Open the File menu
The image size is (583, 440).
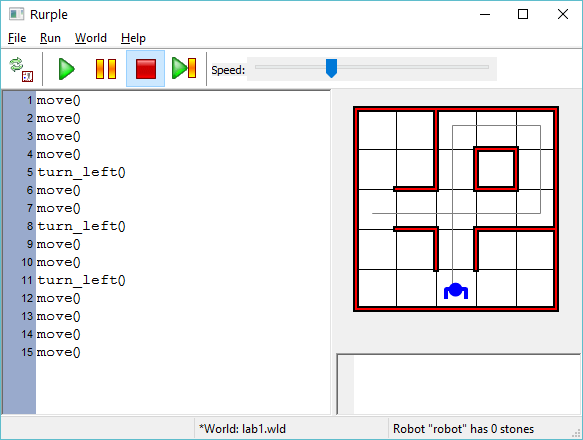(17, 38)
